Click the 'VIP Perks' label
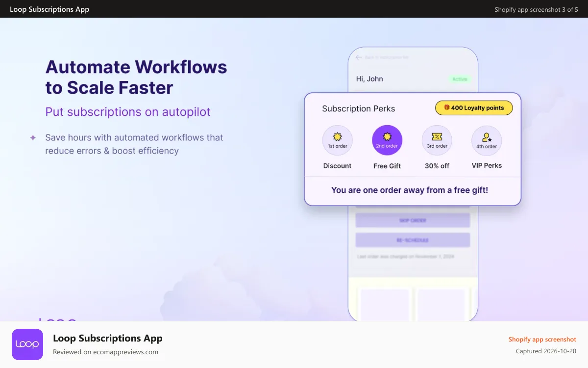588x368 pixels. (x=487, y=165)
